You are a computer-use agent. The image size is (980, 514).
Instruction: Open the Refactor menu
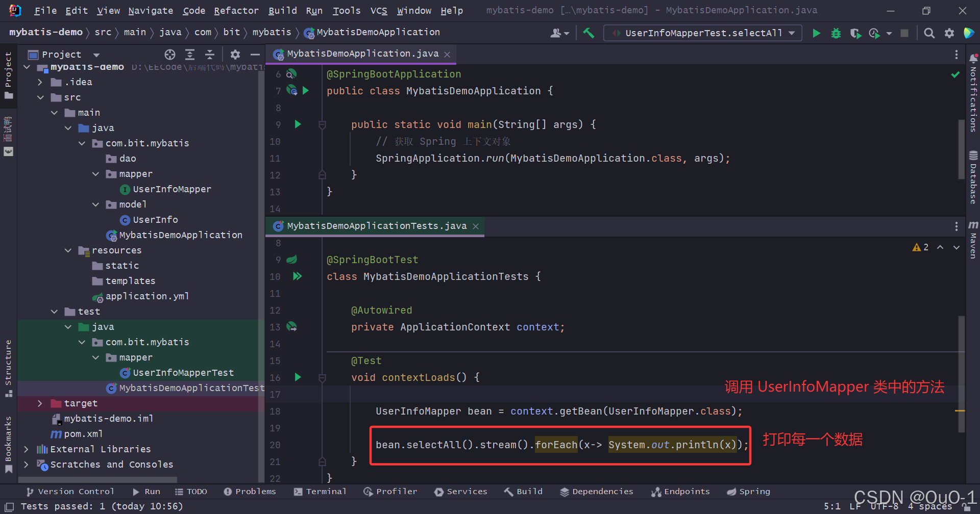(x=236, y=11)
